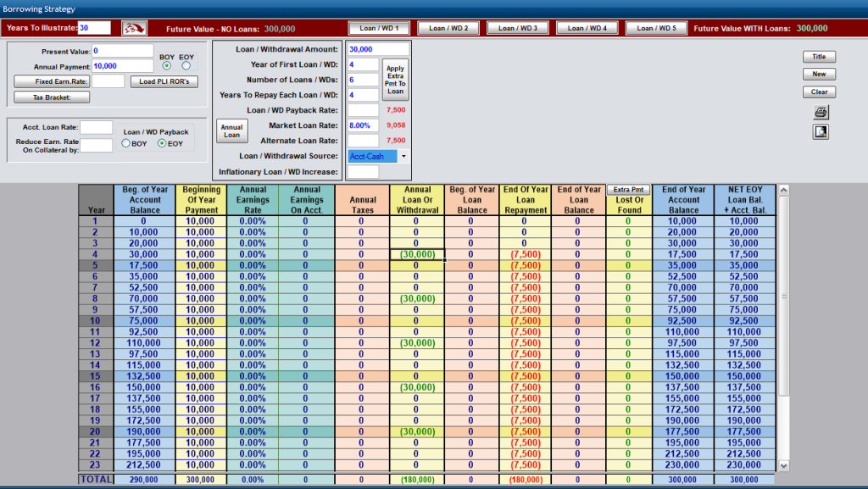Click the printer icon

(x=821, y=113)
